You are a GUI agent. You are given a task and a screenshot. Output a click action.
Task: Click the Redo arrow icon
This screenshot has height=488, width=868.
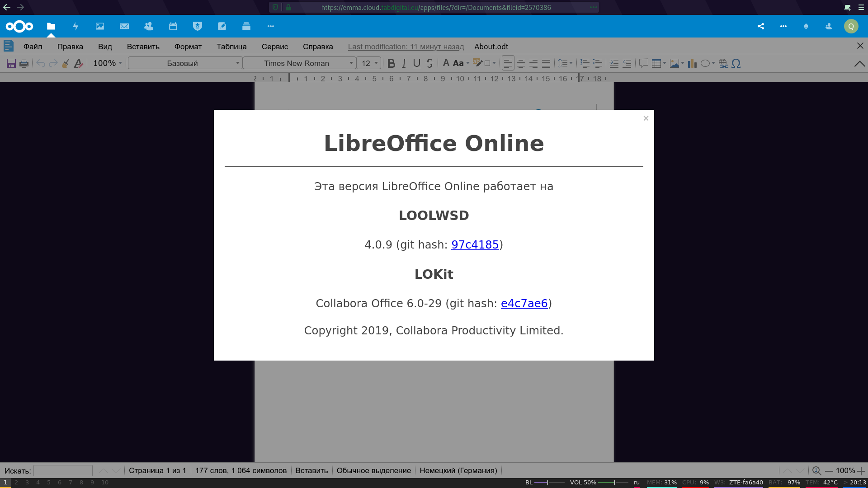pos(53,63)
